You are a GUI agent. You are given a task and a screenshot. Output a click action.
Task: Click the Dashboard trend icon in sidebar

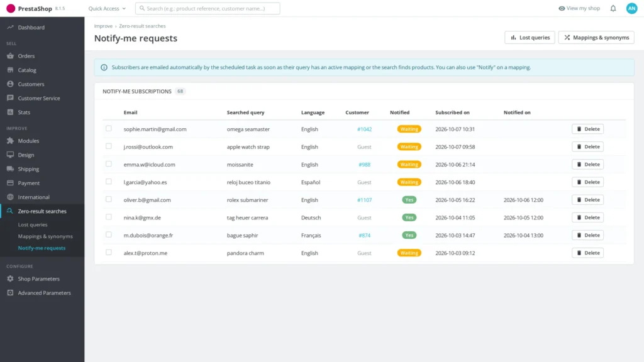(x=10, y=28)
